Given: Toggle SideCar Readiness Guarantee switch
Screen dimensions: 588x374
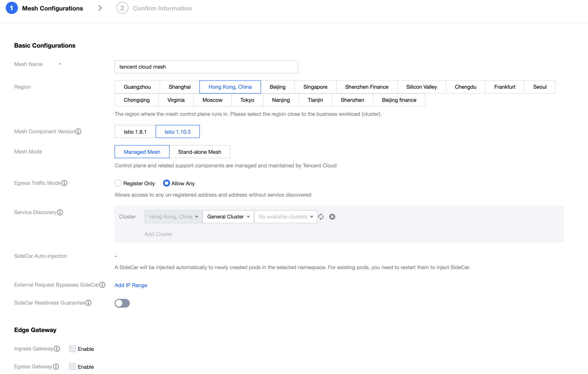Looking at the screenshot, I should (x=122, y=303).
